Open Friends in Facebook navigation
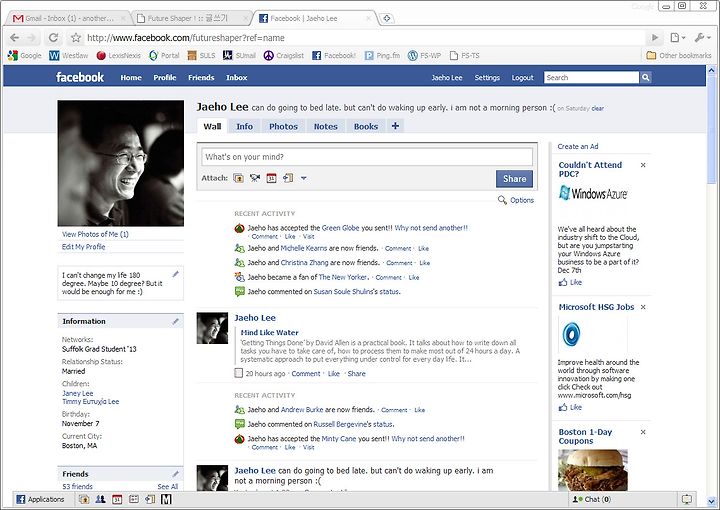This screenshot has height=510, width=720. click(x=201, y=78)
